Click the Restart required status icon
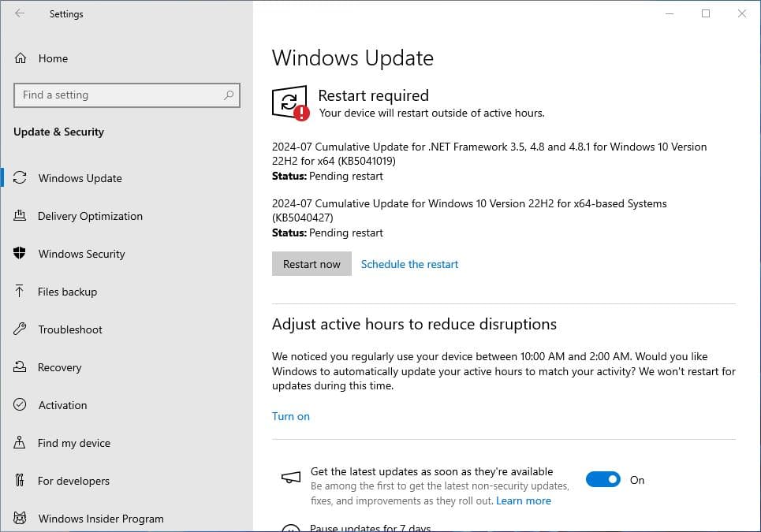 [290, 102]
